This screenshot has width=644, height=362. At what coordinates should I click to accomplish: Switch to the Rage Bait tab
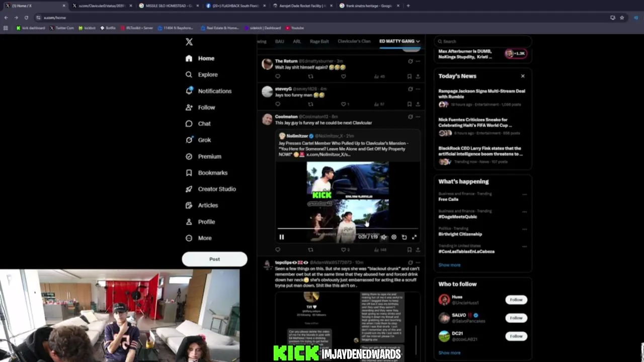point(319,41)
